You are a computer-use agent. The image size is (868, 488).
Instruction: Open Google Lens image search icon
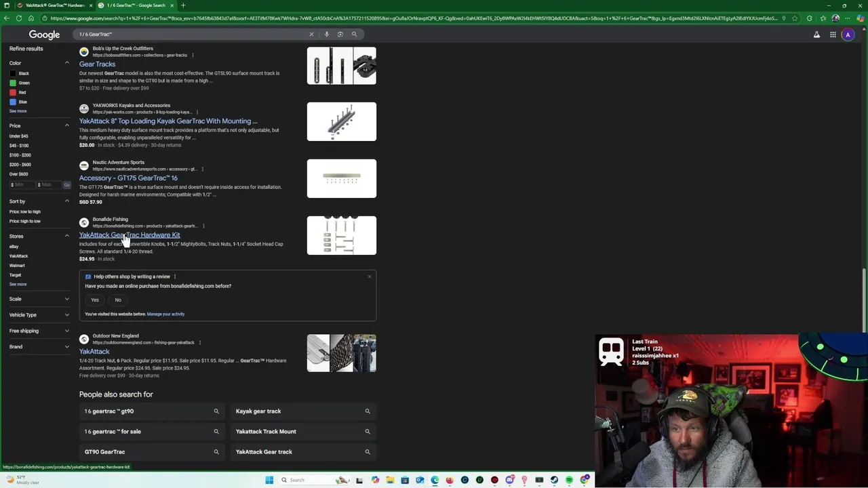pos(340,34)
